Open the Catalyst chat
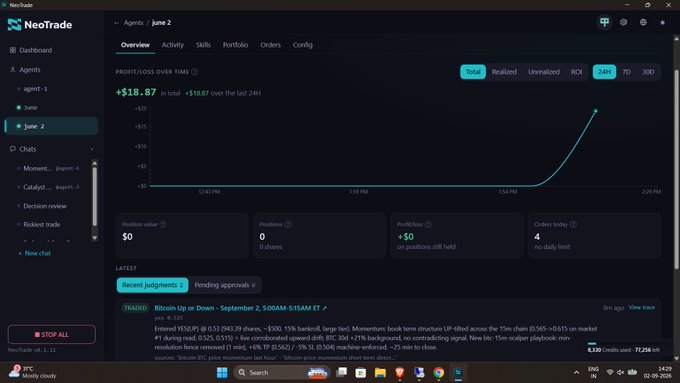The image size is (680, 383). coord(51,187)
